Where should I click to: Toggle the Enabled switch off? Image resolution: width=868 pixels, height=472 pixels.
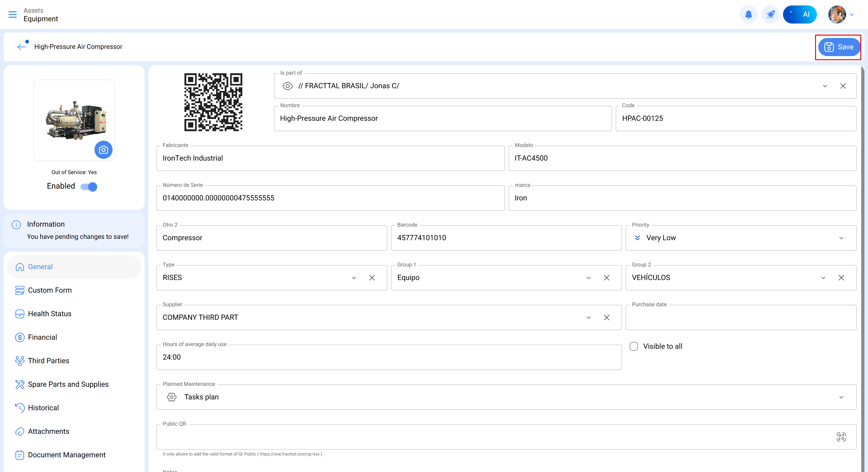(89, 186)
